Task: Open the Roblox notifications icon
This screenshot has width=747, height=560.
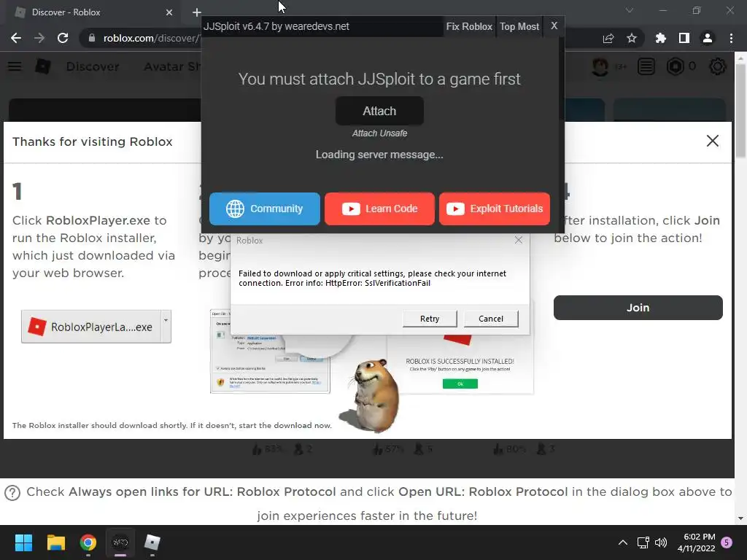Action: 646,66
